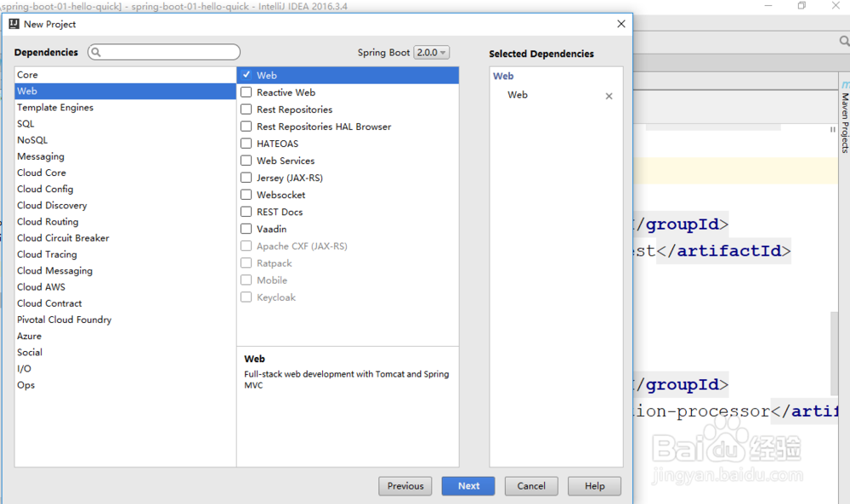Enable Websocket support
The height and width of the screenshot is (504, 850).
coord(244,194)
